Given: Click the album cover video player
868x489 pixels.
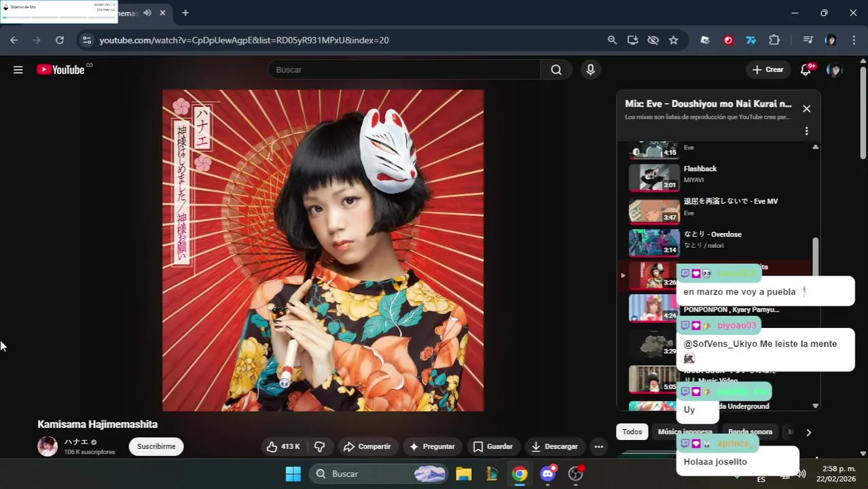Looking at the screenshot, I should tap(323, 251).
